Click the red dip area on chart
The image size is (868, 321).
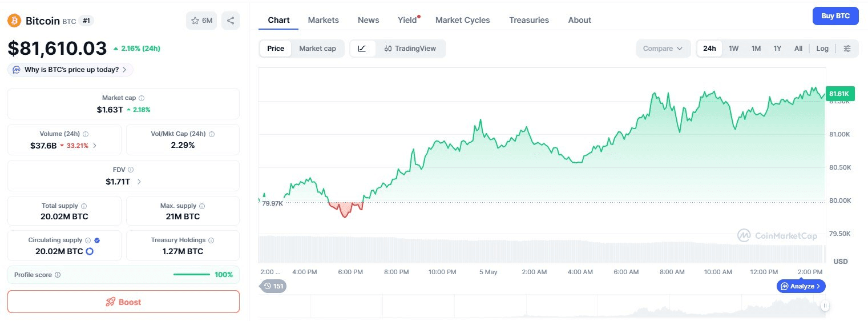click(346, 209)
